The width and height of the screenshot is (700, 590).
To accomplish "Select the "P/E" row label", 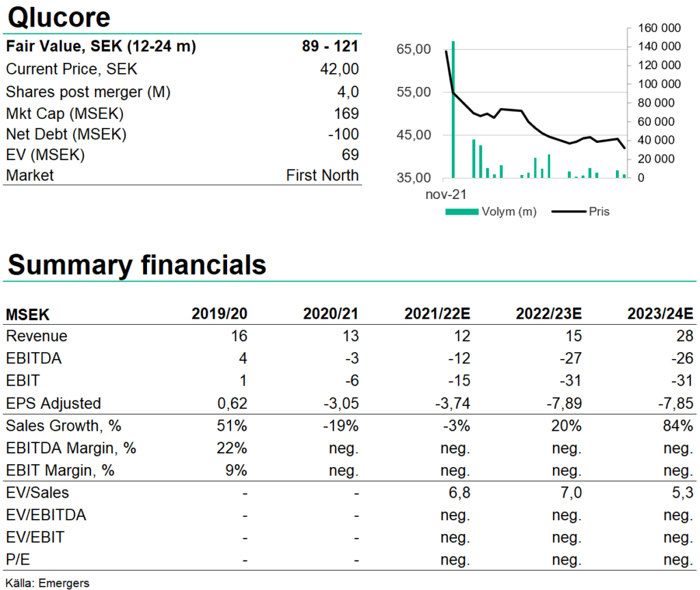I will [x=18, y=560].
